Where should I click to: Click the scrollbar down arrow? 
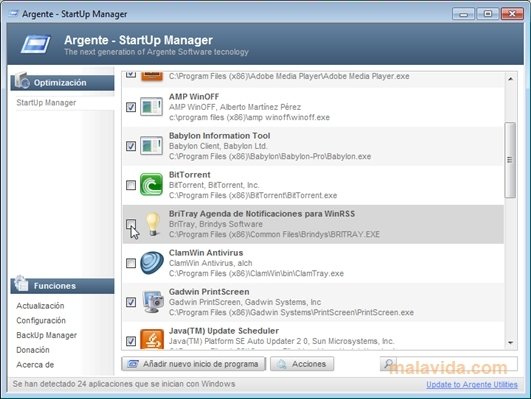coord(510,343)
